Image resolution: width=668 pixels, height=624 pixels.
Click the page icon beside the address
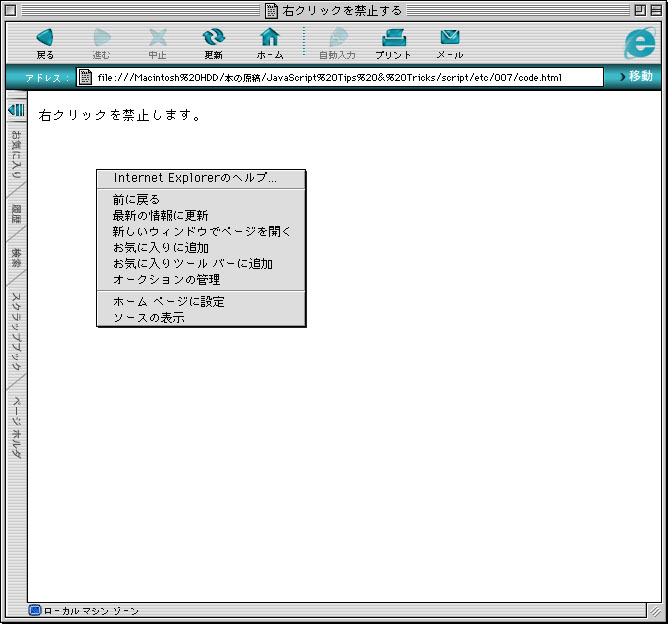pyautogui.click(x=86, y=77)
